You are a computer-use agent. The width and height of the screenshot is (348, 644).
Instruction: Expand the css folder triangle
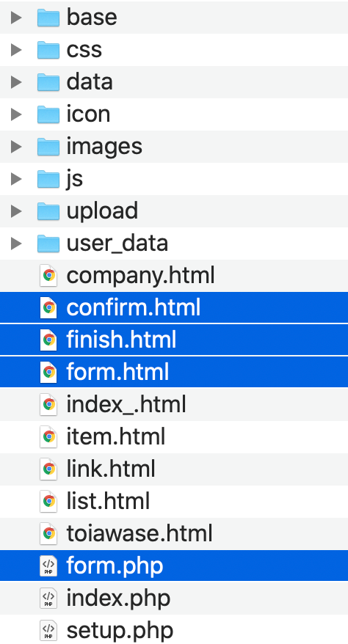15,50
